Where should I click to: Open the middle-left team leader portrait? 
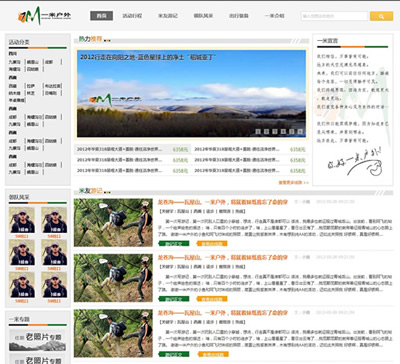click(22, 252)
